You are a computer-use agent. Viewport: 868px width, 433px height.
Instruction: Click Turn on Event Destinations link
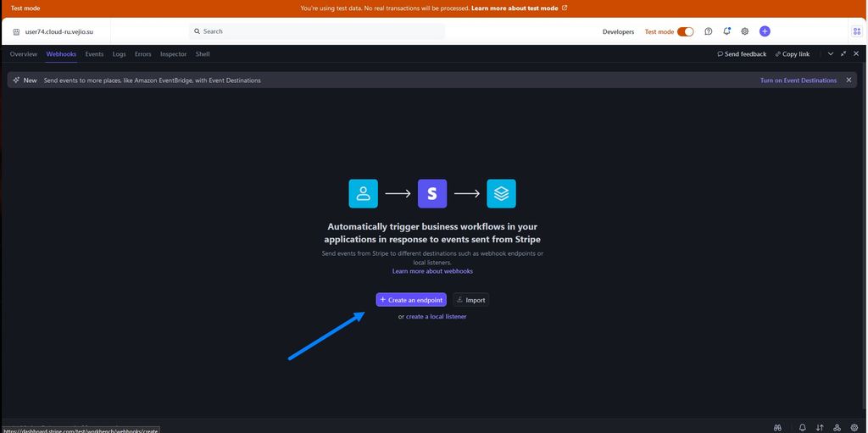pos(798,80)
